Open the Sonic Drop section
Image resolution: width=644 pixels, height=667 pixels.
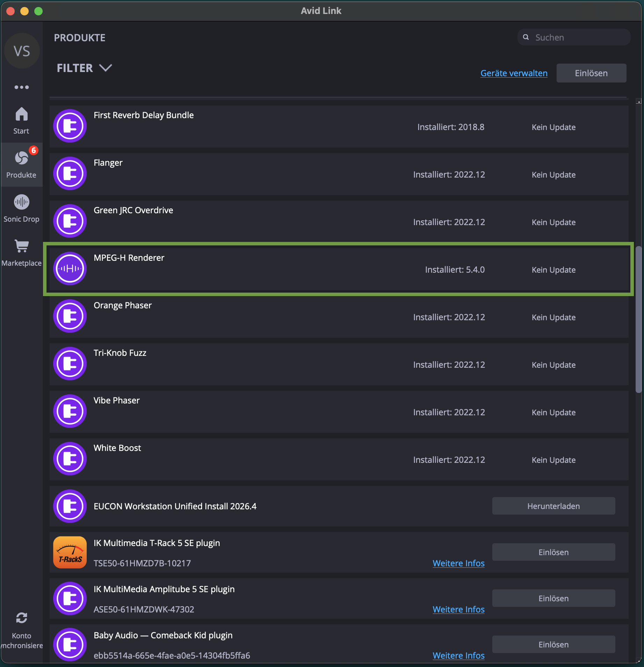click(21, 209)
